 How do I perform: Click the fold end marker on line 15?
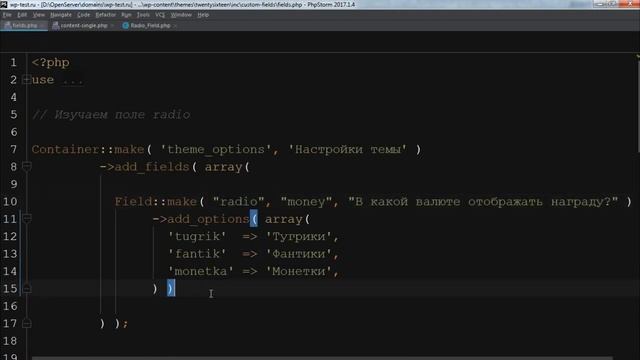coord(27,289)
